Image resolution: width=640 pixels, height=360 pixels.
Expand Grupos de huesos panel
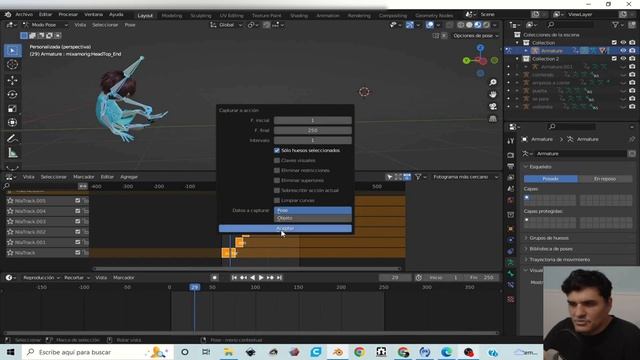click(549, 238)
